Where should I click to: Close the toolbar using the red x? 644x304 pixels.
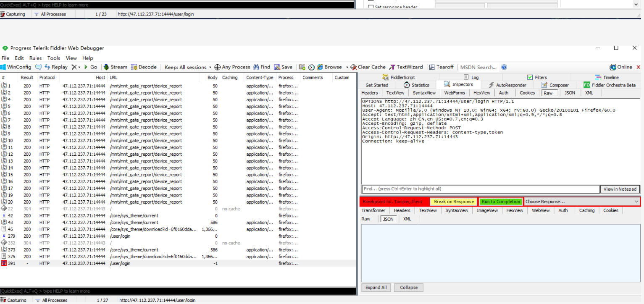tap(639, 67)
